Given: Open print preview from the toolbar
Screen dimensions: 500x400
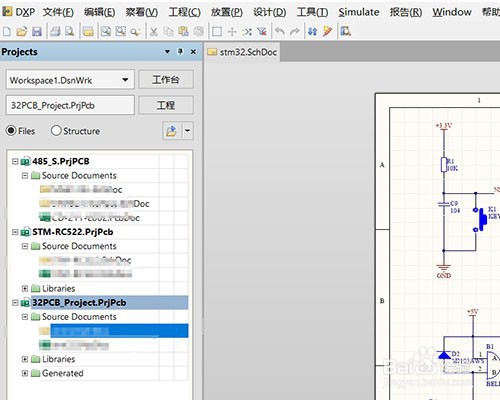Looking at the screenshot, I should (x=69, y=32).
